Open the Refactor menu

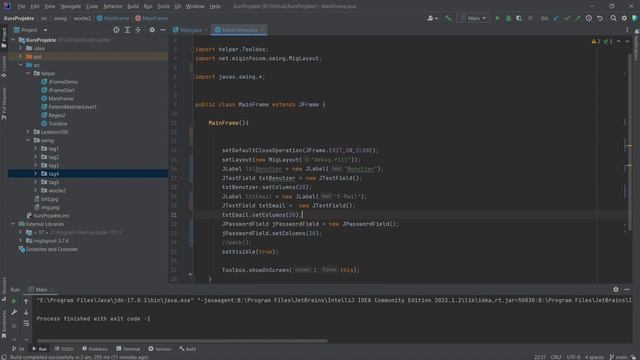(113, 6)
